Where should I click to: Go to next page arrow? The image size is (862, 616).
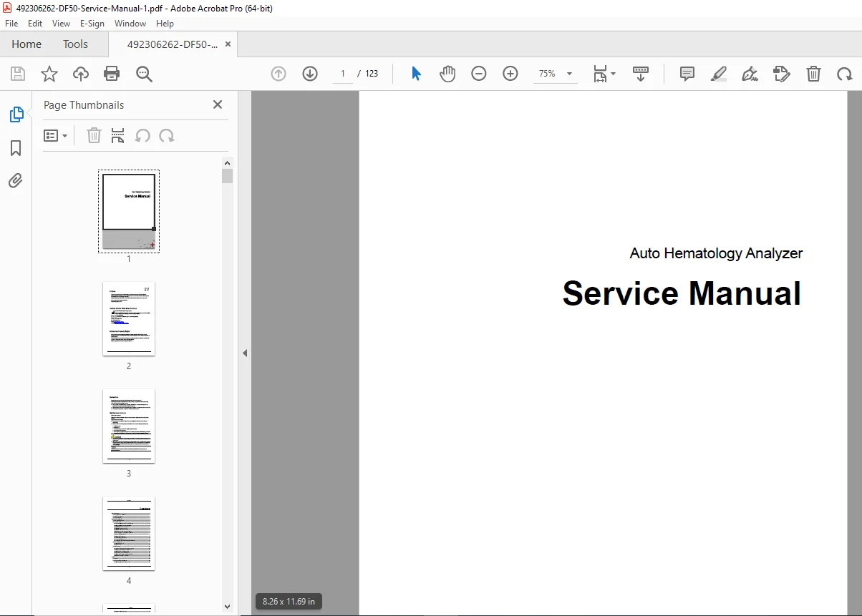click(x=310, y=74)
